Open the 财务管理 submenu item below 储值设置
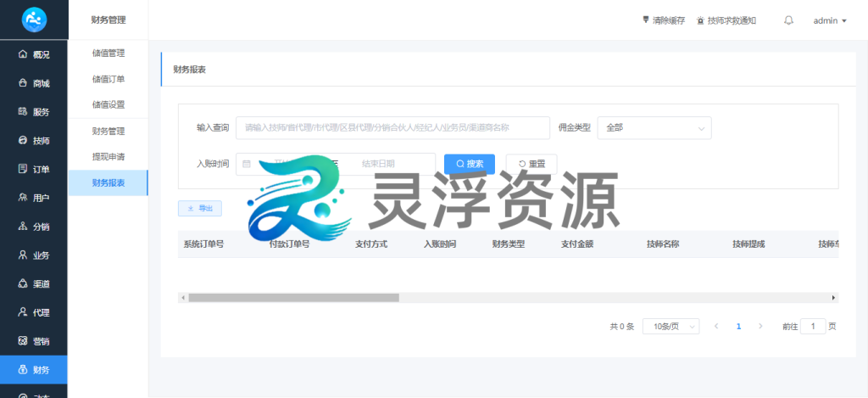This screenshot has width=868, height=398. click(x=108, y=132)
